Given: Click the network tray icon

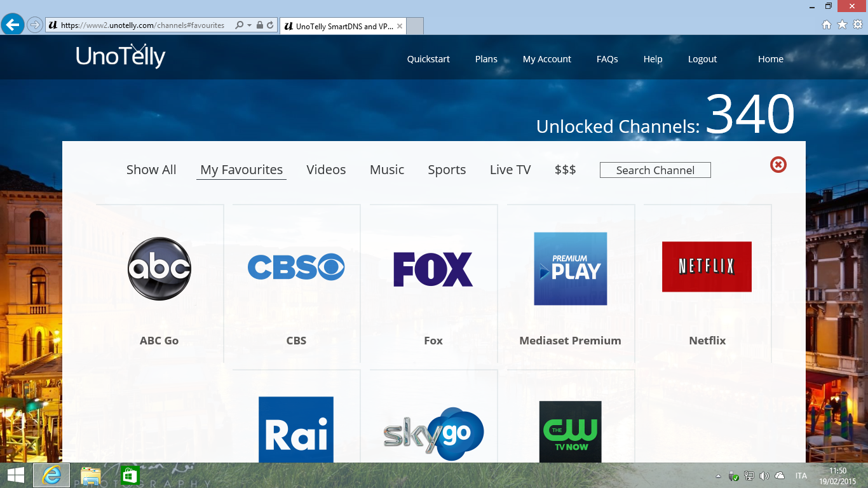Looking at the screenshot, I should [x=749, y=475].
